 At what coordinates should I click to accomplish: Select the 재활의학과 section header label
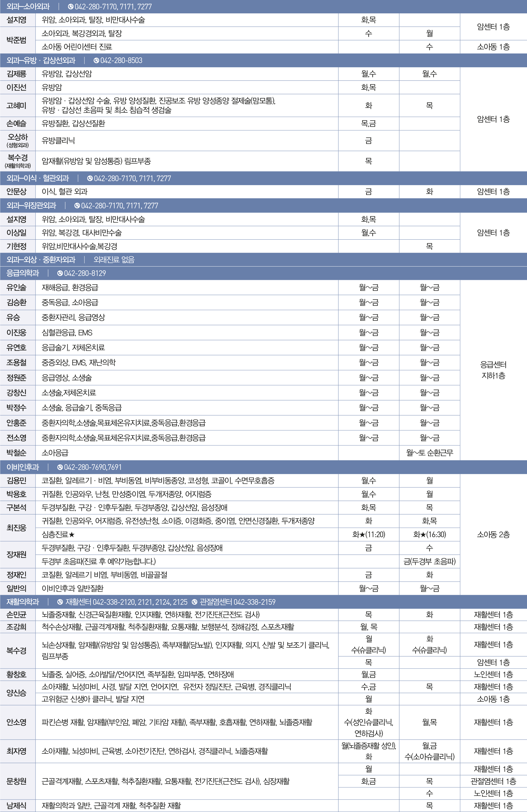tap(23, 602)
